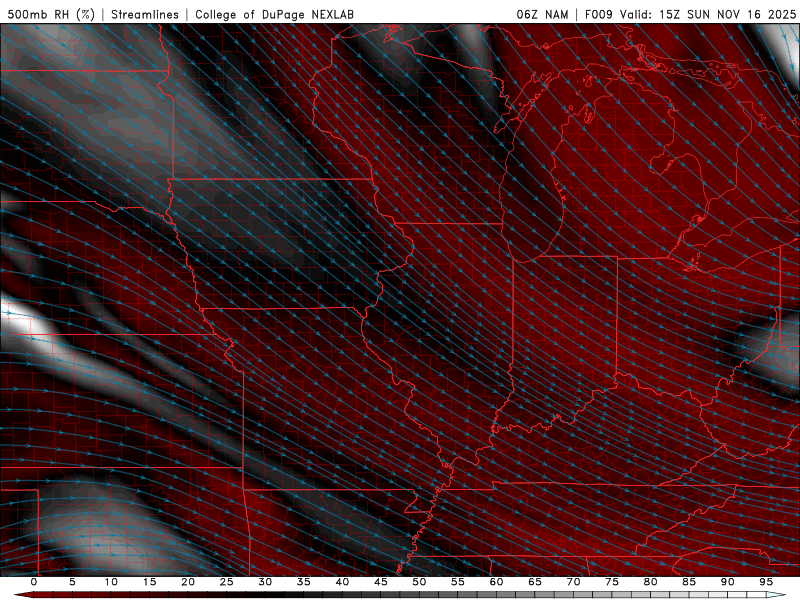Click the '70' value on the color scale
The width and height of the screenshot is (800, 600).
tap(573, 582)
